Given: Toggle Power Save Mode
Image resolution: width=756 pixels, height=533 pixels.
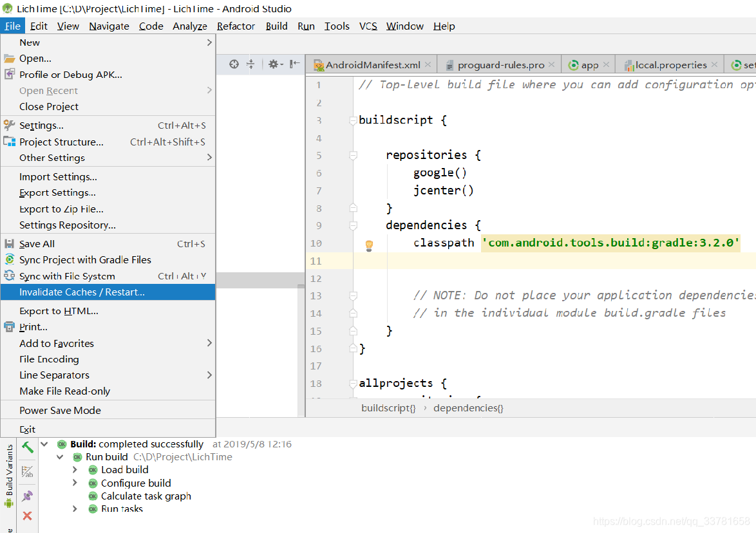Looking at the screenshot, I should pyautogui.click(x=108, y=411).
